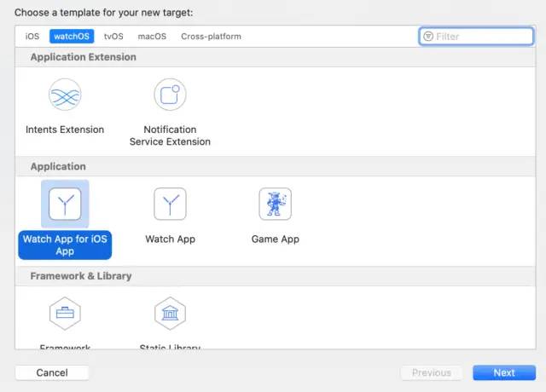Select the Static Library building icon
The width and height of the screenshot is (546, 392).
(170, 314)
